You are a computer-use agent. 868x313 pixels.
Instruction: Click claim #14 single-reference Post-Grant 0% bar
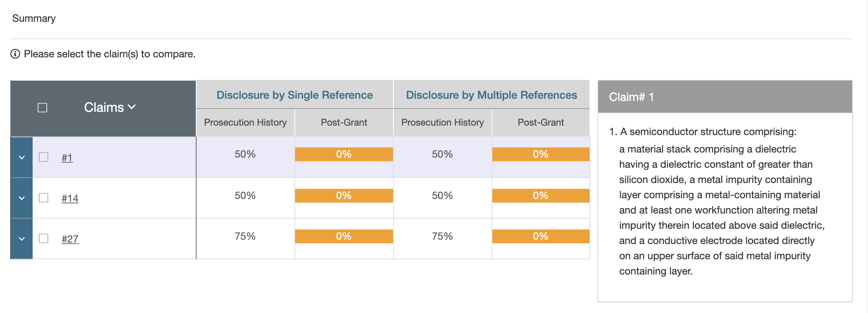tap(344, 196)
